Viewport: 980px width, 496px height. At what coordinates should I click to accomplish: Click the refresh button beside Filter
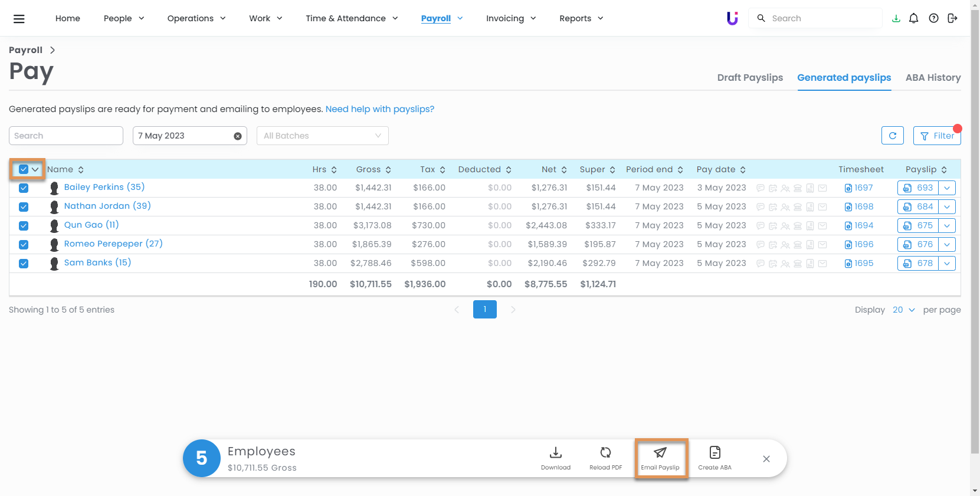click(892, 136)
